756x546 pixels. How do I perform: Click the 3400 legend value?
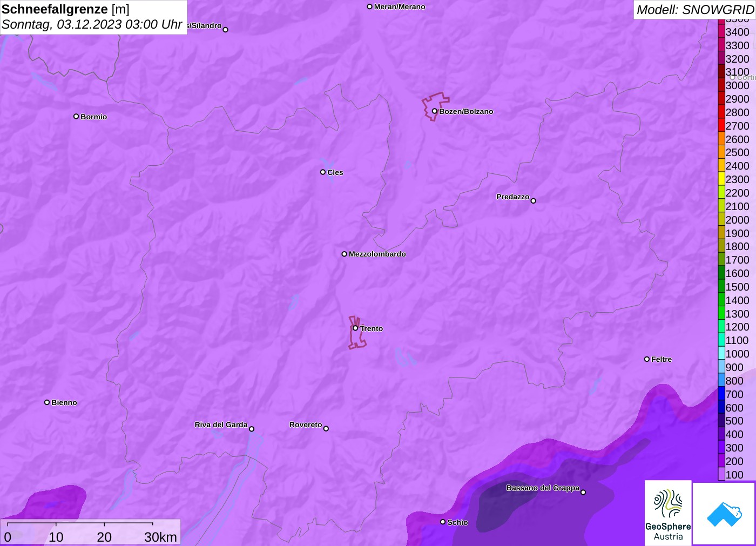pyautogui.click(x=737, y=32)
